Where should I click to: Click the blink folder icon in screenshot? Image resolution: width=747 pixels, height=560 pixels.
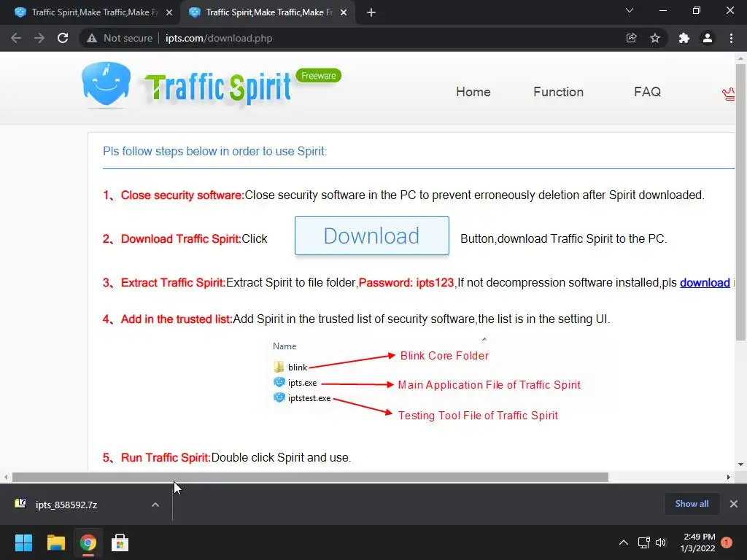click(279, 367)
